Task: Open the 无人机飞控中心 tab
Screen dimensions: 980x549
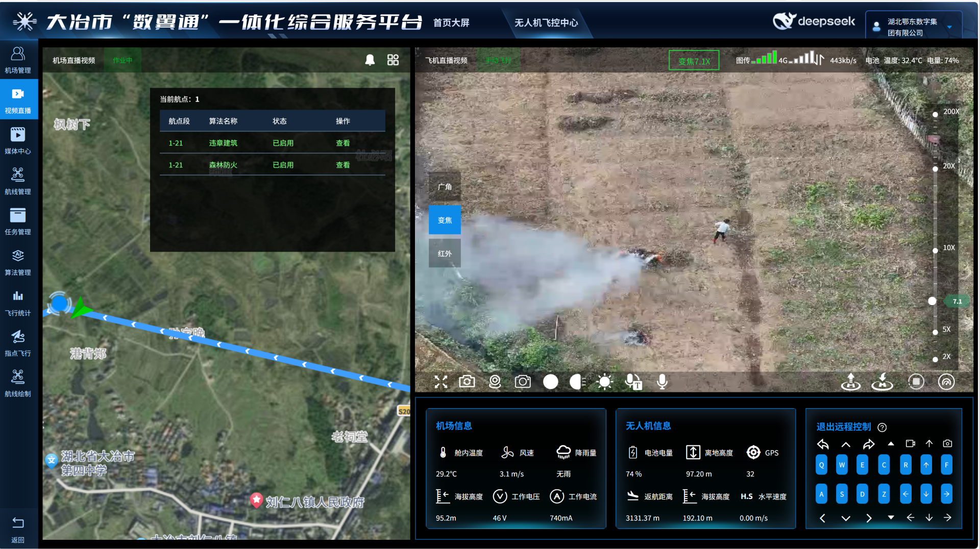Action: click(546, 23)
